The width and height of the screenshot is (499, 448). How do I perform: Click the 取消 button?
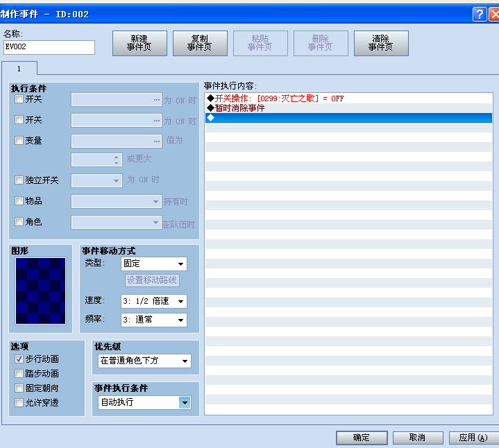[x=418, y=438]
